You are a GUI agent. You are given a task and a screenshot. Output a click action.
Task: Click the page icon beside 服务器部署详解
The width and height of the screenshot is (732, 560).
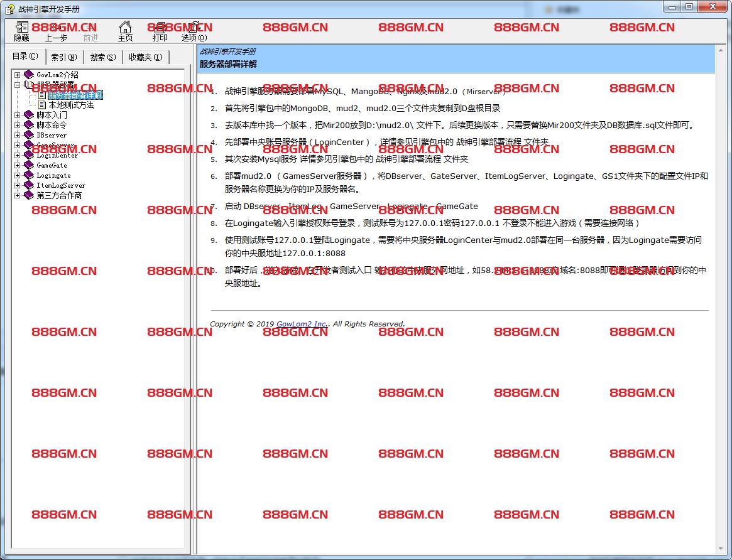(x=42, y=95)
